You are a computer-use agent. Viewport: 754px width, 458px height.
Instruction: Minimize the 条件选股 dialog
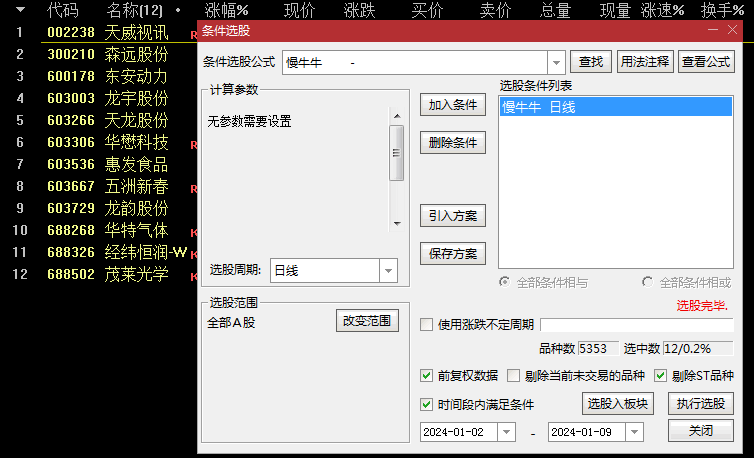713,30
